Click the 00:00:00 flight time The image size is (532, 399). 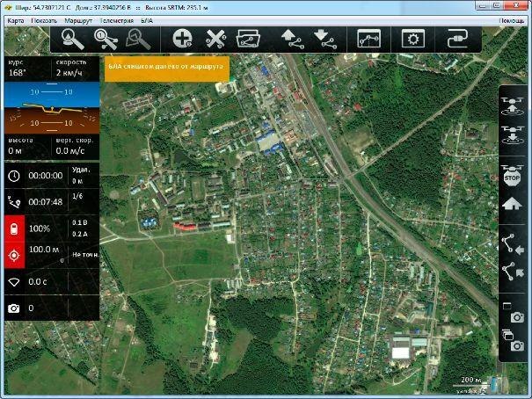pos(46,176)
